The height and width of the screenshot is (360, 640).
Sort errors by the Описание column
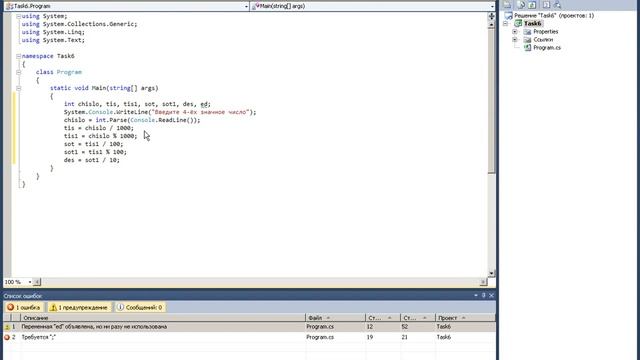click(x=162, y=318)
